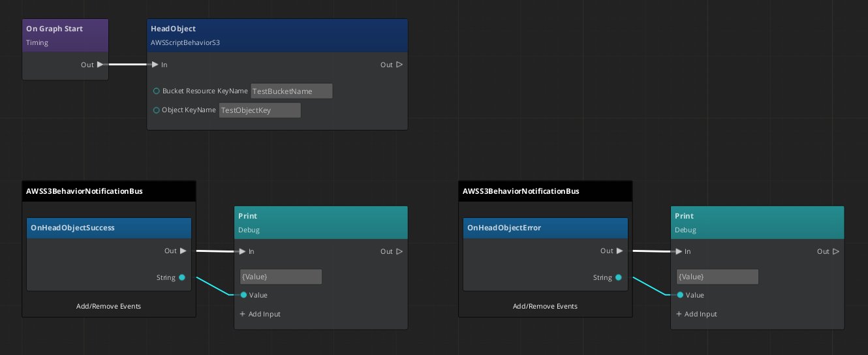The image size is (868, 355).
Task: Click the String data pin of OnHeadObjectError
Action: coord(619,277)
